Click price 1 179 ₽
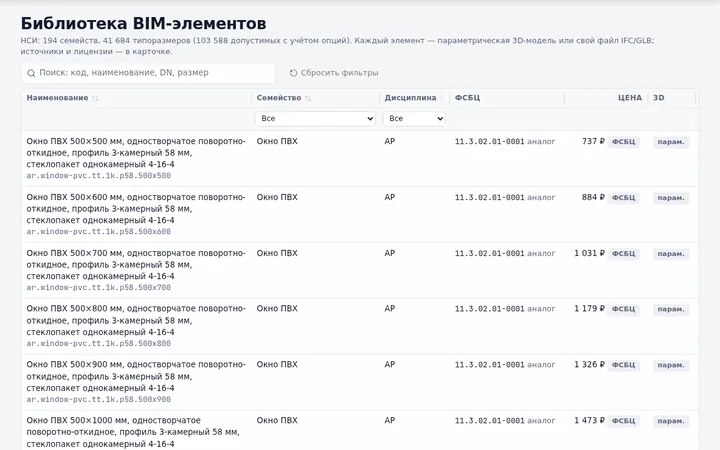This screenshot has height=450, width=720. [x=589, y=309]
